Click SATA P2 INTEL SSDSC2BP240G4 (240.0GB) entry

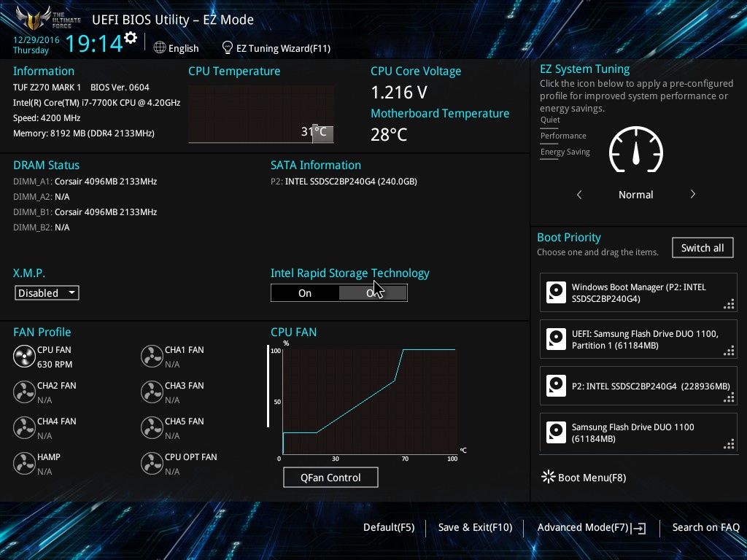[344, 182]
